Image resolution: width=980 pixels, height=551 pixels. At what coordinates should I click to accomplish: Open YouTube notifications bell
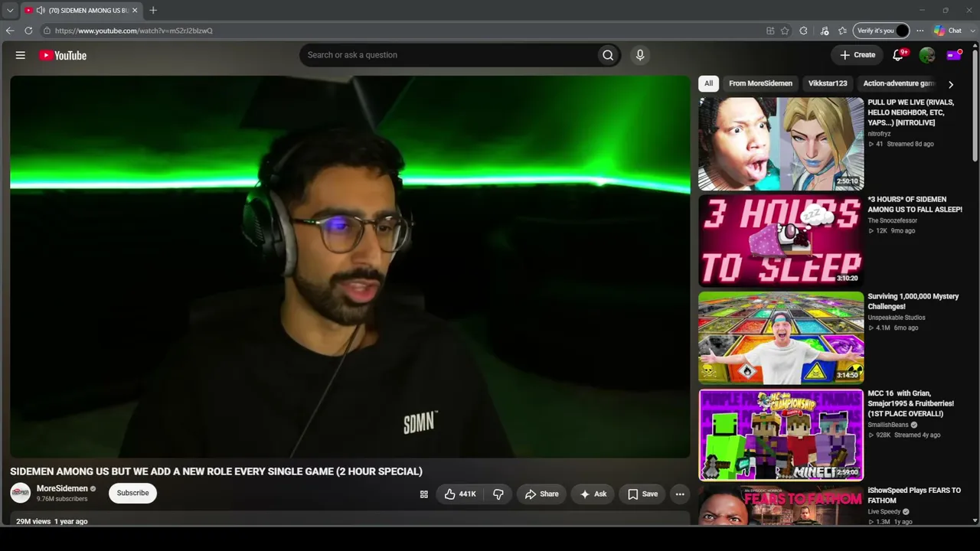tap(899, 55)
